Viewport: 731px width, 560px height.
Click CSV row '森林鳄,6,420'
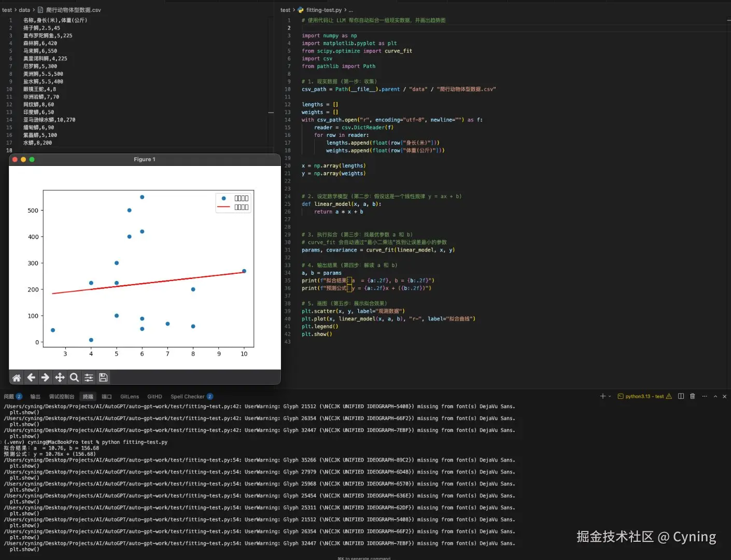pos(40,43)
